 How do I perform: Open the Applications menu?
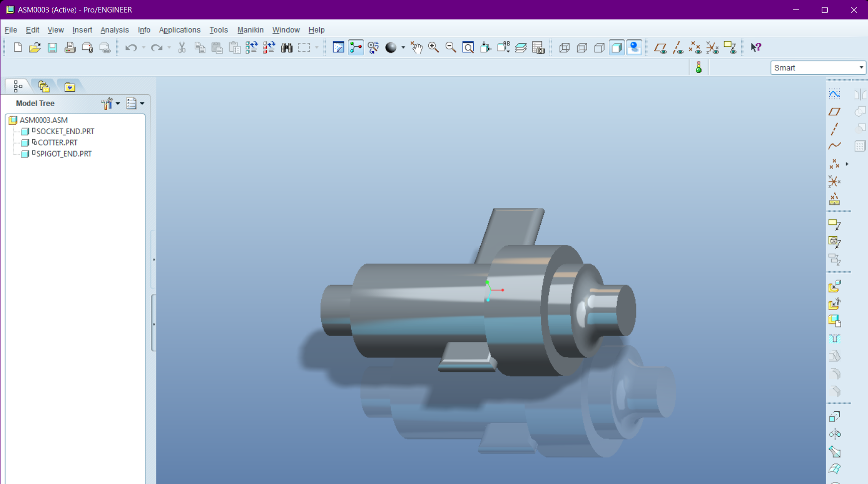tap(180, 30)
